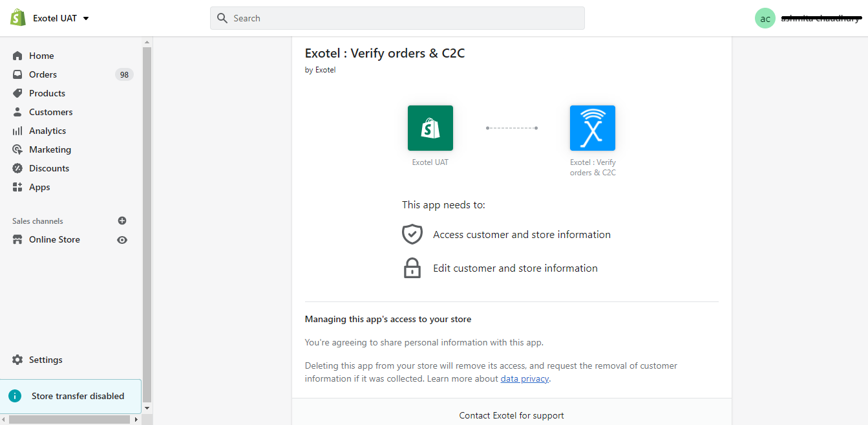This screenshot has height=425, width=868.
Task: Click the green Shopify store tile
Action: pos(430,128)
